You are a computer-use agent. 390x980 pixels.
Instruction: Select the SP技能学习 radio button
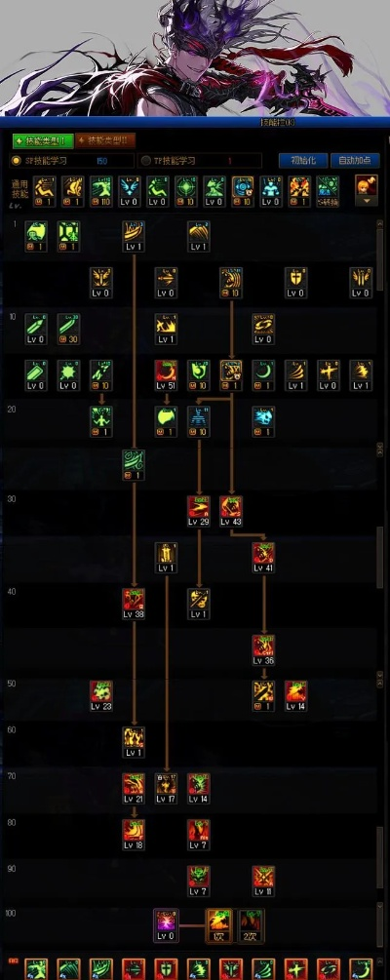[16, 161]
